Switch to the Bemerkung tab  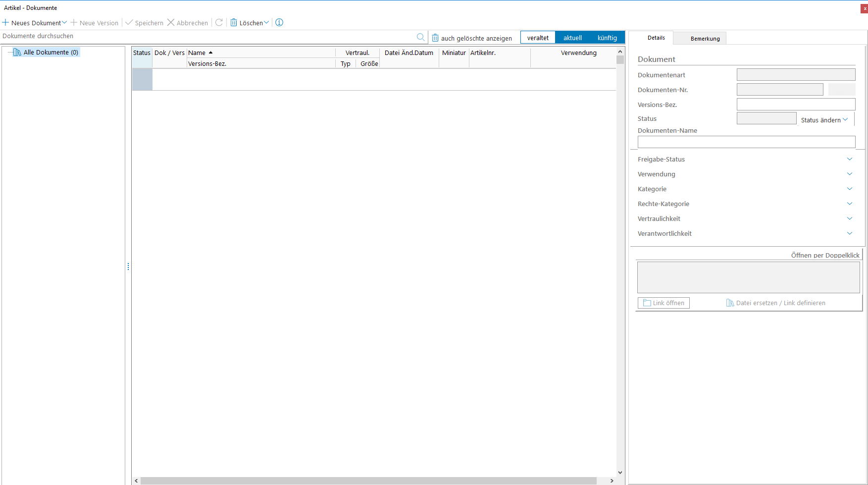coord(705,39)
